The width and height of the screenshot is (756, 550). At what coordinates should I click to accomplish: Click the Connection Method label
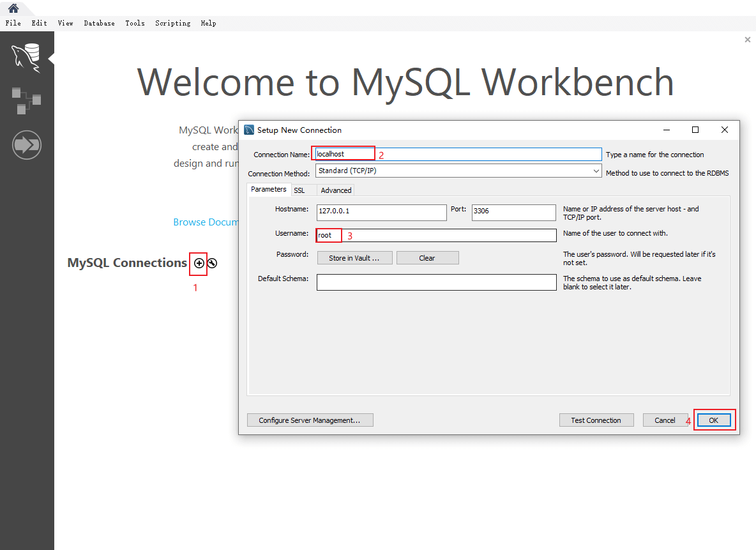point(278,174)
